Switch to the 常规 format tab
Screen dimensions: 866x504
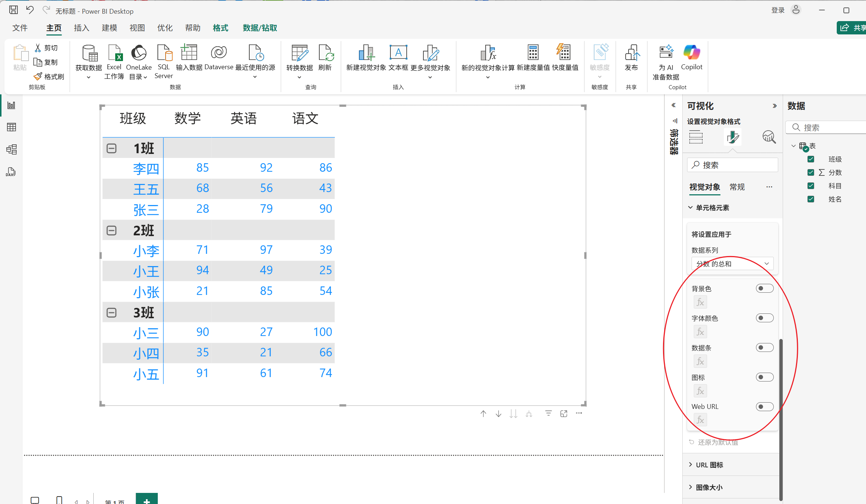click(x=737, y=187)
